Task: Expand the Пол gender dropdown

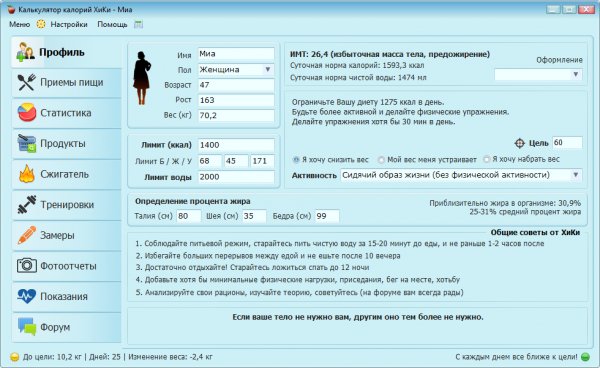Action: coord(268,70)
